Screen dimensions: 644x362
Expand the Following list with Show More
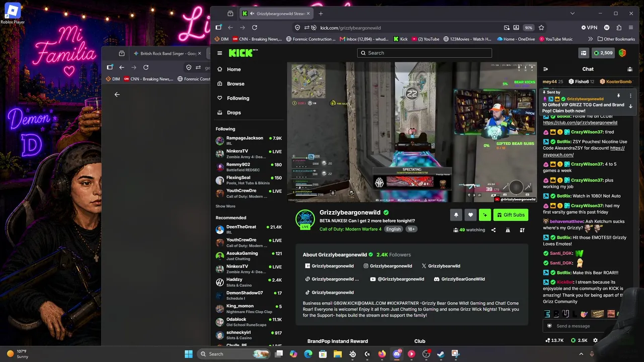coord(225,206)
